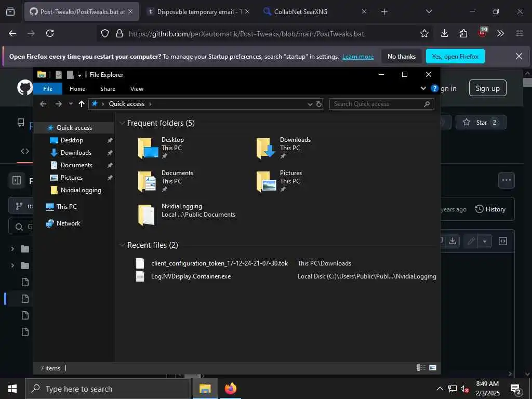Select NvidiaLogging in navigation pane

click(x=81, y=190)
